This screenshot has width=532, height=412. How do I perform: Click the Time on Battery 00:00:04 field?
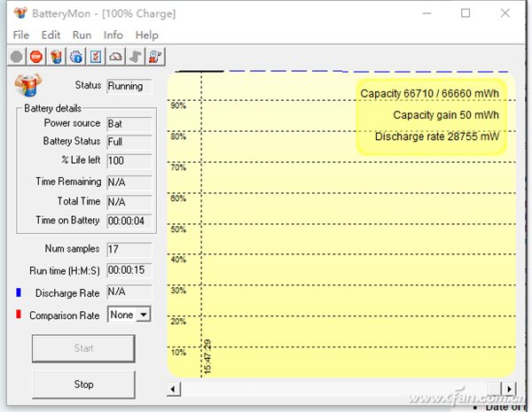point(129,222)
